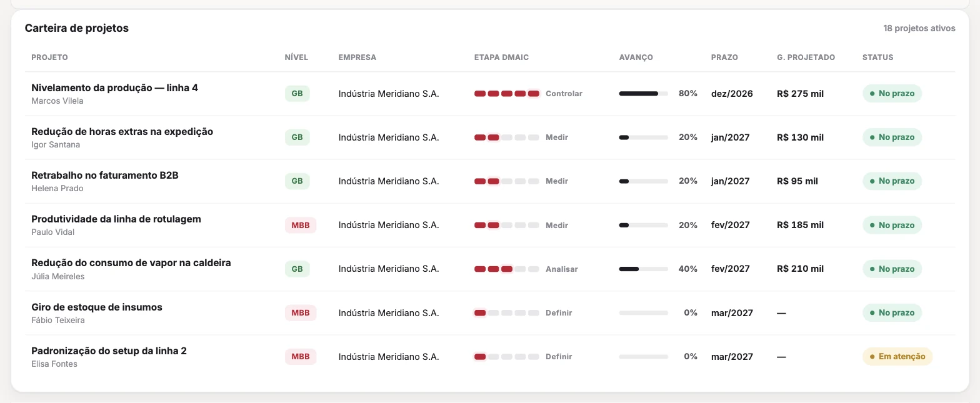Click the MBB badge in Paulo Vidal's row
This screenshot has height=403, width=980.
coord(300,225)
